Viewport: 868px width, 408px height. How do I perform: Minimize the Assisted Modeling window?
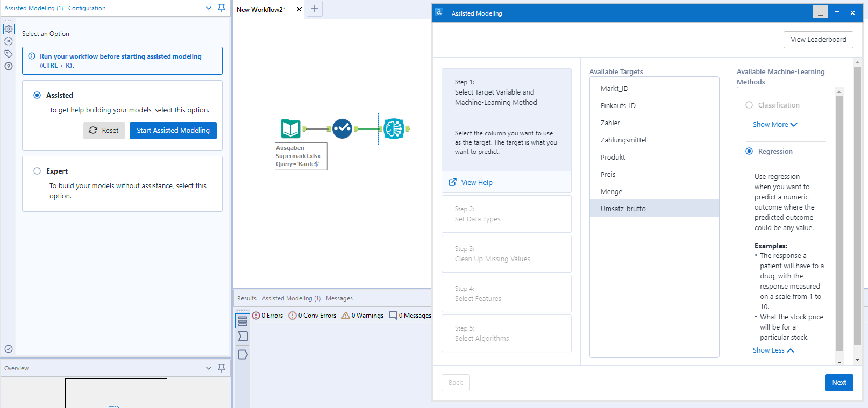(820, 12)
